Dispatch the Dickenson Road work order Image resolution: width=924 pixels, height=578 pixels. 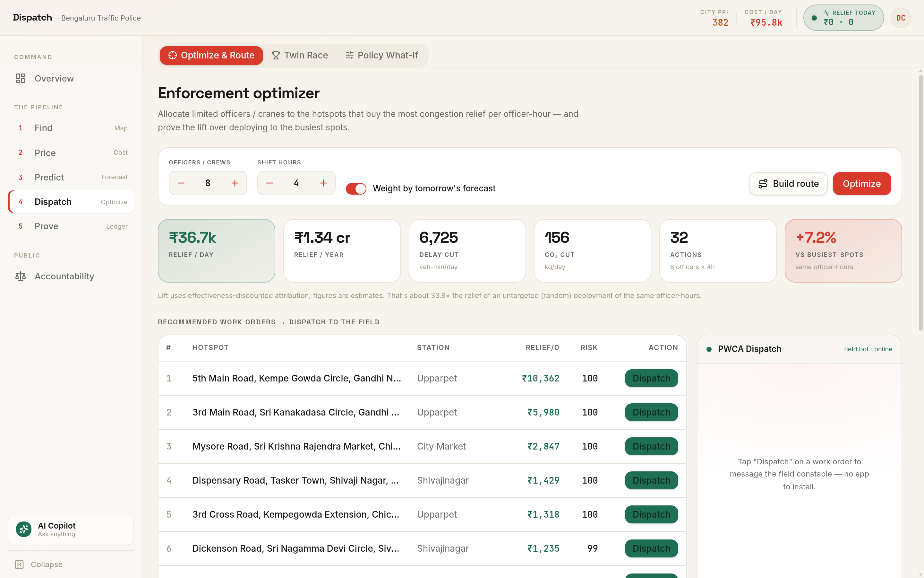[651, 548]
